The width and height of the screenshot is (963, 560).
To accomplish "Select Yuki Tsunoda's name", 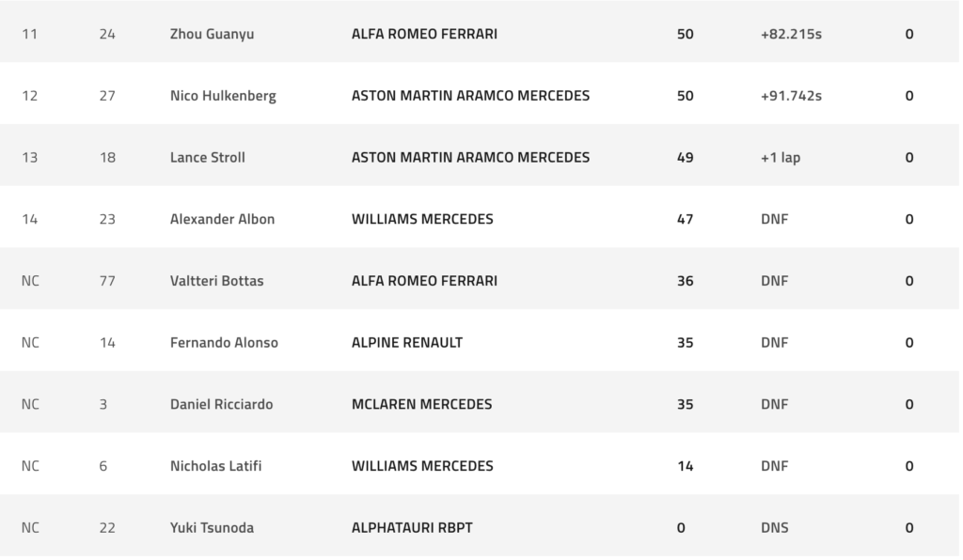I will pos(212,528).
